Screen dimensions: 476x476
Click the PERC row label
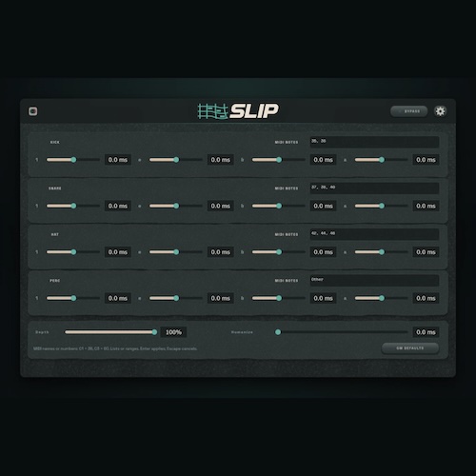[55, 281]
